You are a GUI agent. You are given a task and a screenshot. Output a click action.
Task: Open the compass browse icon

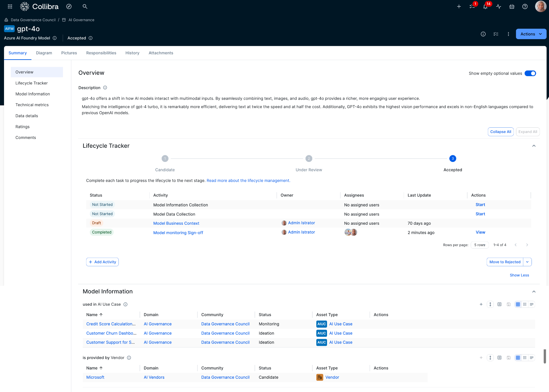[69, 6]
